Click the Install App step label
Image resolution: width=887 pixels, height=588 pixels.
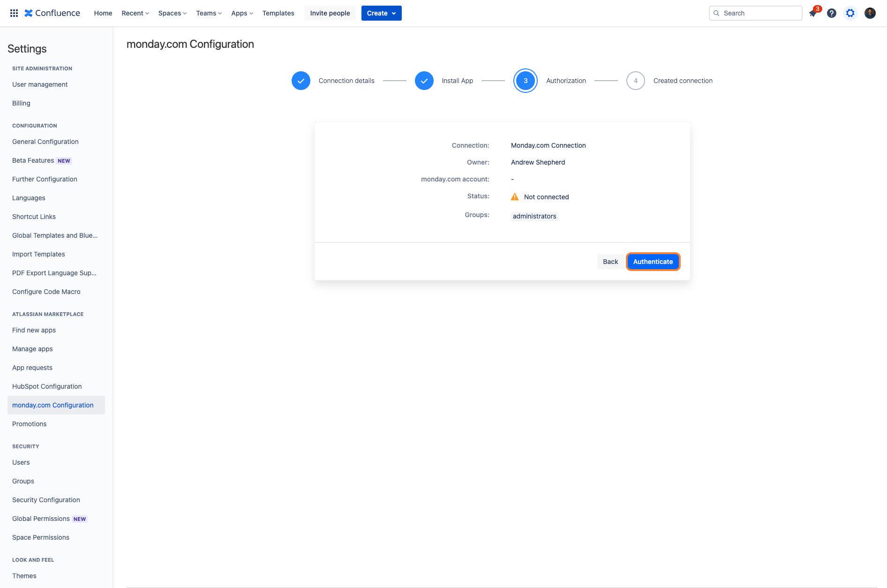click(458, 81)
